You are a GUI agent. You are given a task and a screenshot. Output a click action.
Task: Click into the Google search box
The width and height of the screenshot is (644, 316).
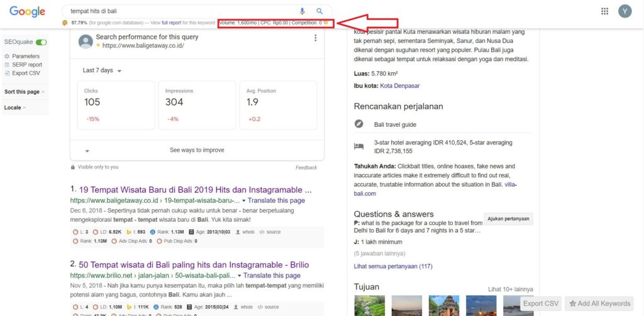(176, 11)
